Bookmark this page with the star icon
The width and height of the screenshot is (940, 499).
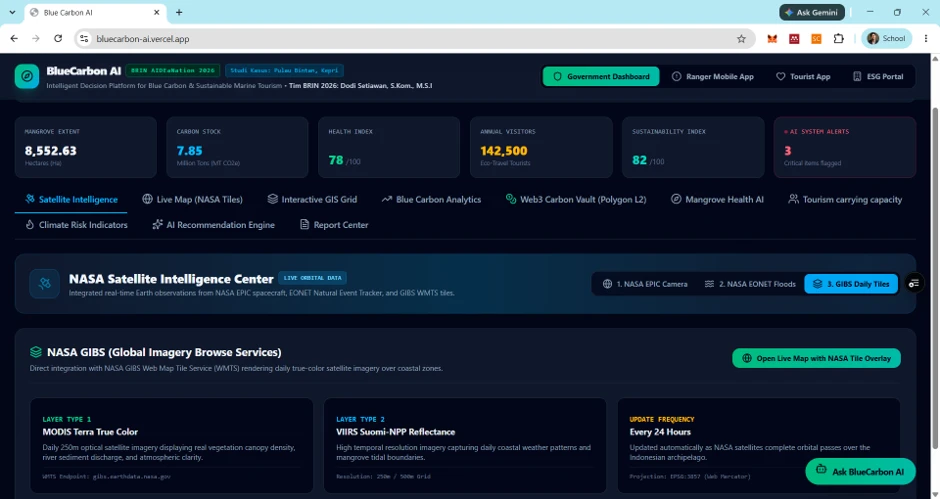[x=742, y=38]
